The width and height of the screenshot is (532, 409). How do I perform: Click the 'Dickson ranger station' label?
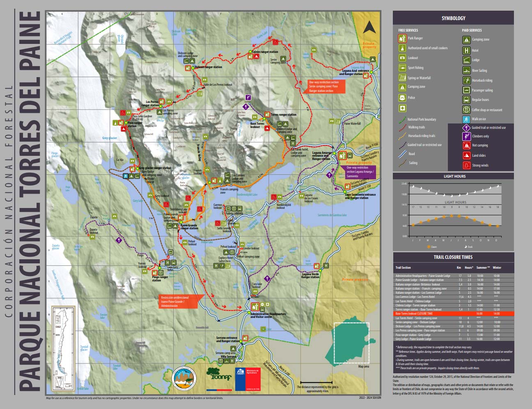[x=208, y=67]
